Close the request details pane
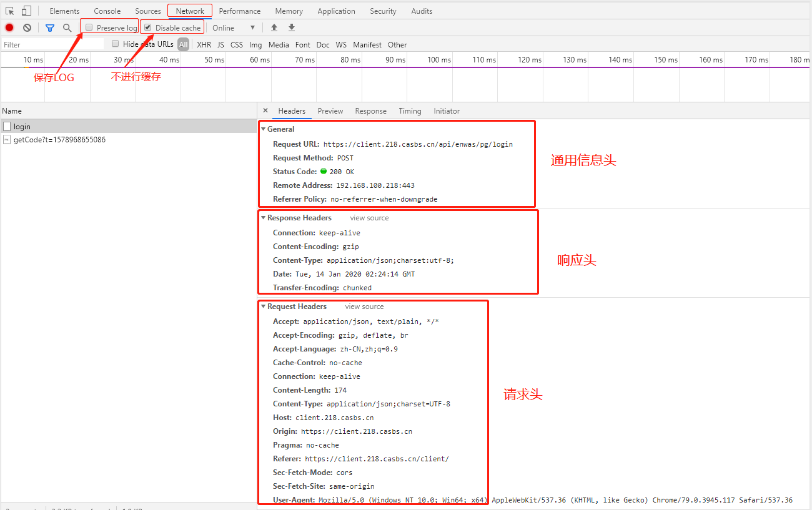 click(x=265, y=110)
